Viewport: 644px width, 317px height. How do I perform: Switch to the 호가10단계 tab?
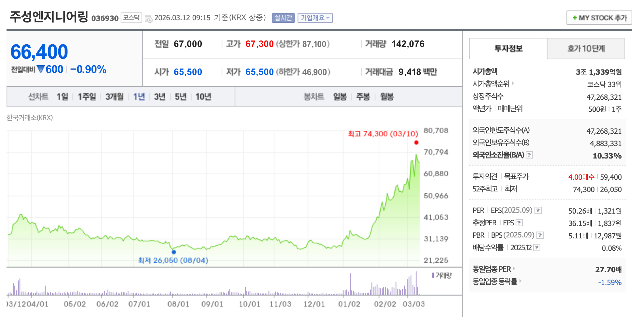(586, 49)
